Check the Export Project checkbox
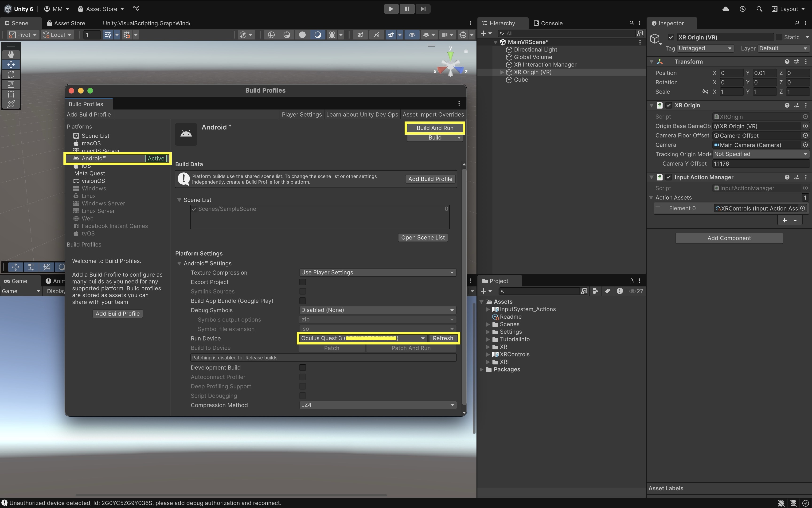The image size is (812, 508). click(x=302, y=282)
